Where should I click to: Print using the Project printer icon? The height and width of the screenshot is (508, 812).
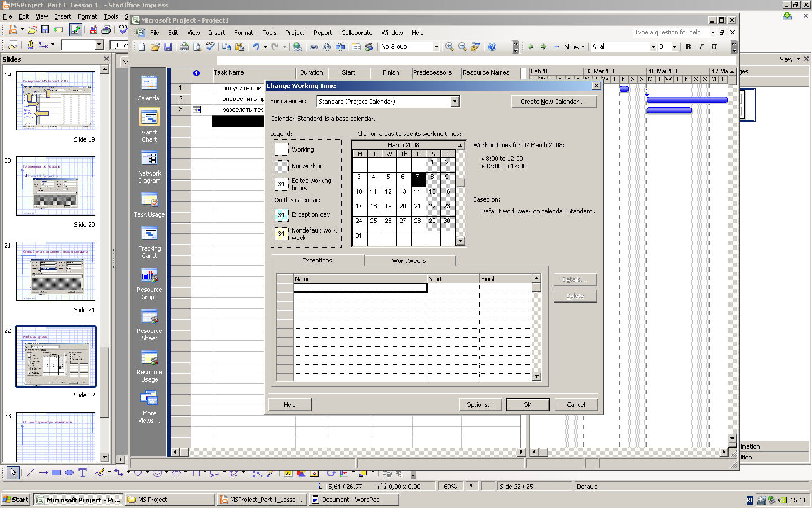184,47
